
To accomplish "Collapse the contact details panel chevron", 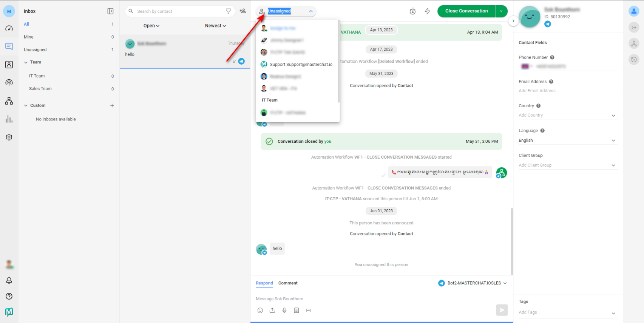I will click(x=513, y=21).
